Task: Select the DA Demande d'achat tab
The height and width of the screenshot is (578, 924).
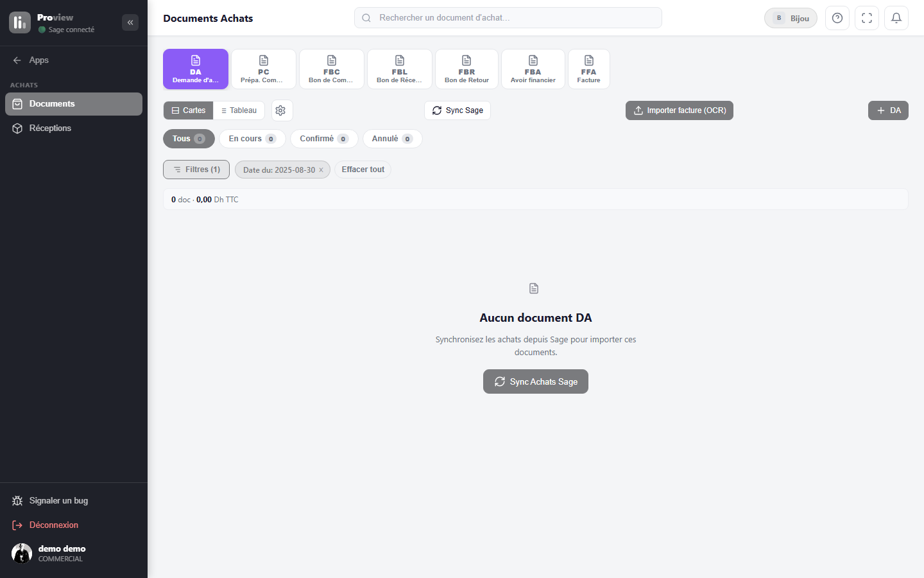Action: coord(196,69)
